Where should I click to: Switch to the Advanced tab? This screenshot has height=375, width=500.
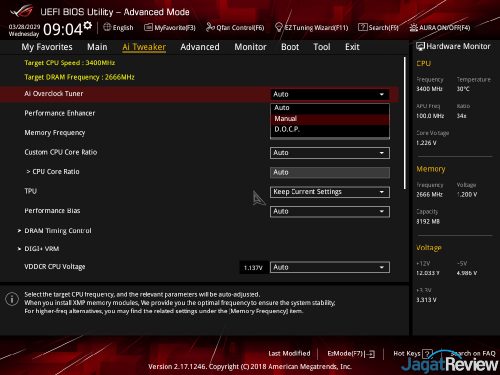click(x=200, y=47)
